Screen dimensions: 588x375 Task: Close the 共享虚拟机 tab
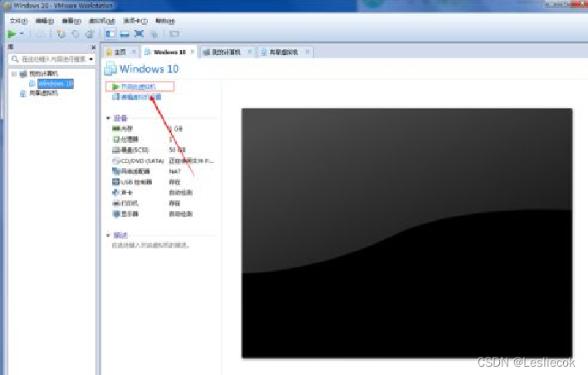(x=307, y=52)
